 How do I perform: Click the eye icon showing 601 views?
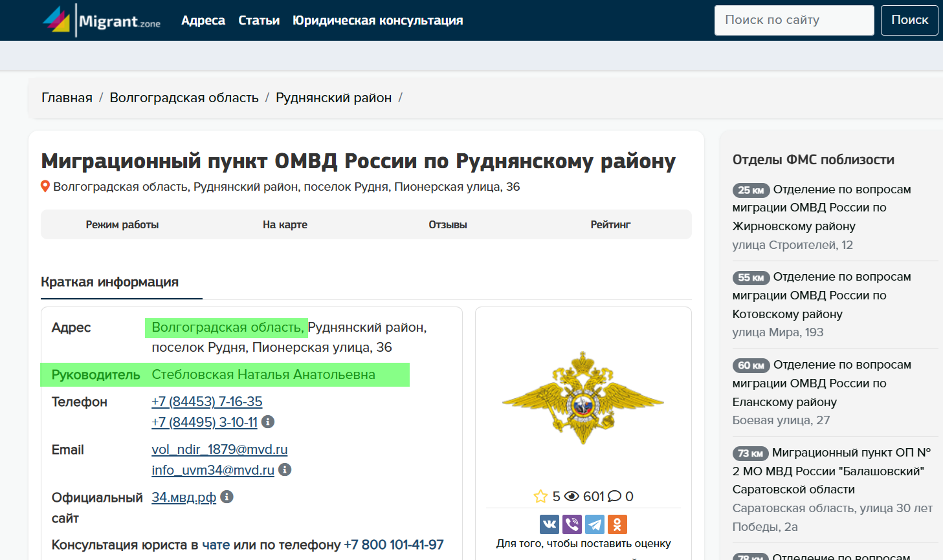point(571,496)
